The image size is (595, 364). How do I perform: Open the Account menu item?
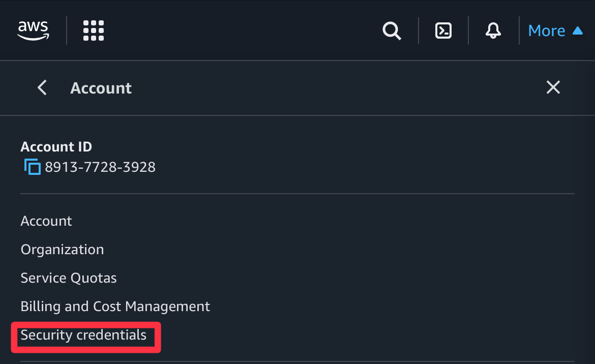tap(46, 221)
